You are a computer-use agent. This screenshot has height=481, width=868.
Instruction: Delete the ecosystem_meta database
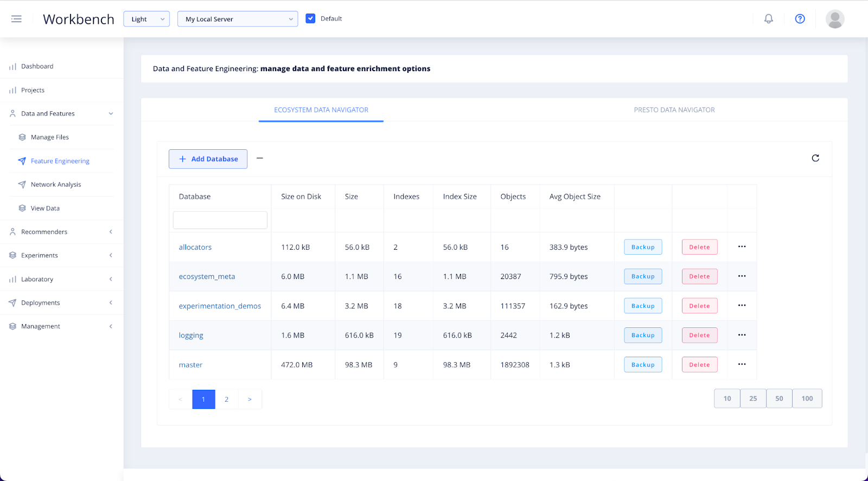click(x=699, y=276)
